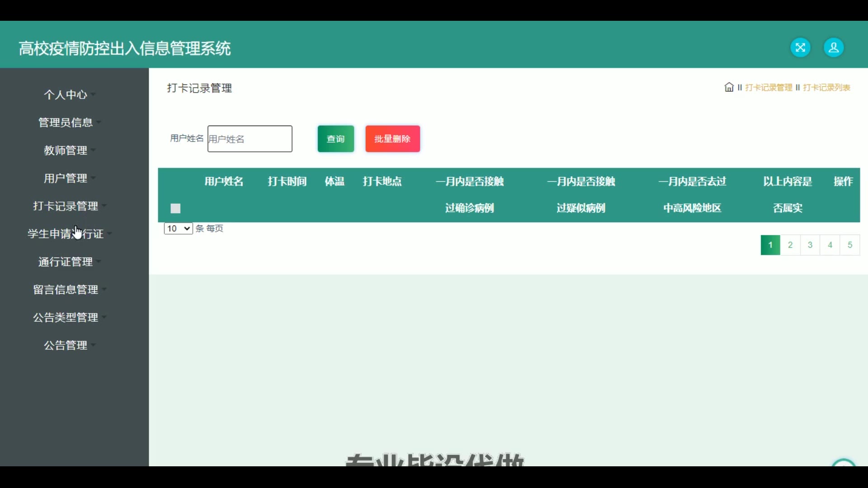This screenshot has width=868, height=488.
Task: Go to page 2 in pagination
Action: click(790, 245)
